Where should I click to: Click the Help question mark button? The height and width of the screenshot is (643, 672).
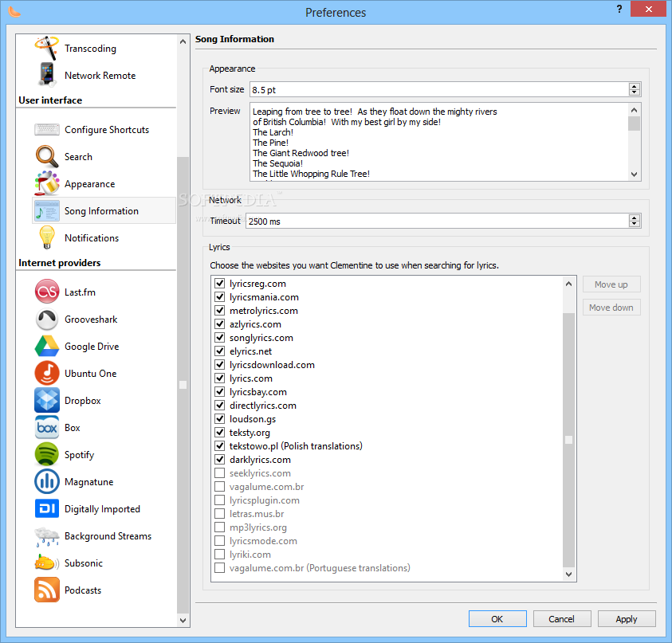(x=619, y=9)
